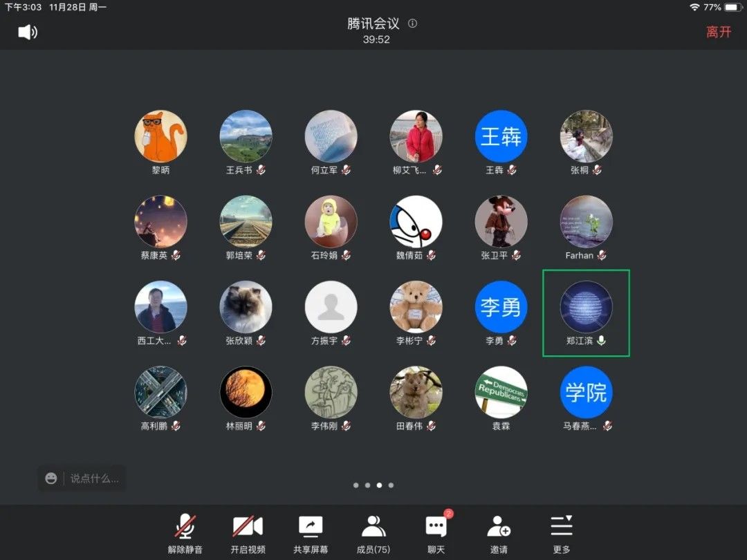
Task: Click the 离开 leave meeting button
Action: [x=718, y=32]
